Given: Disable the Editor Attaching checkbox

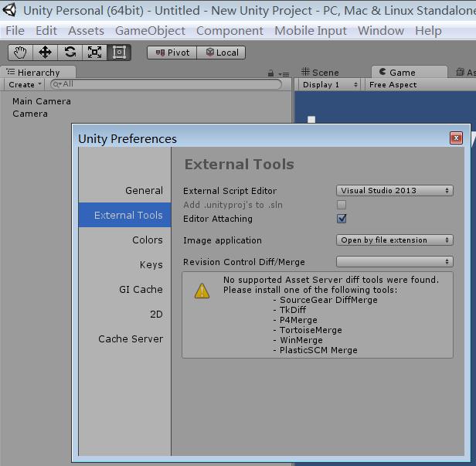Looking at the screenshot, I should (x=342, y=219).
